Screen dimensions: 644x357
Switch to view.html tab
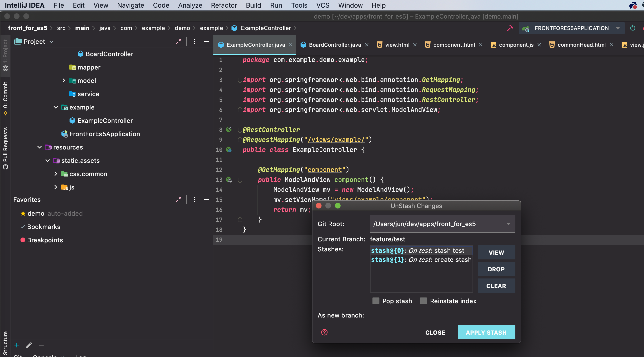pos(397,45)
